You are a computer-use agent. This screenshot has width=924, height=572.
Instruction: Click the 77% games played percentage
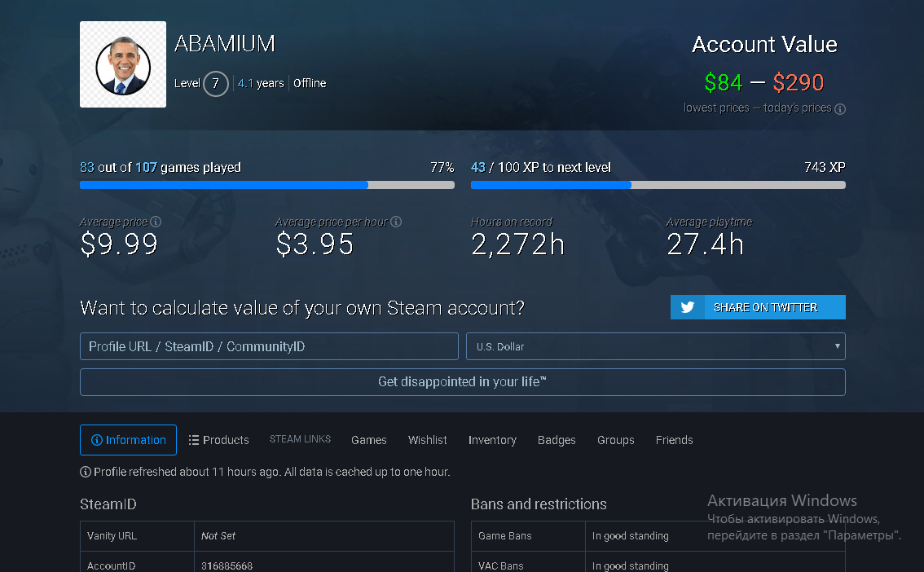tap(442, 167)
